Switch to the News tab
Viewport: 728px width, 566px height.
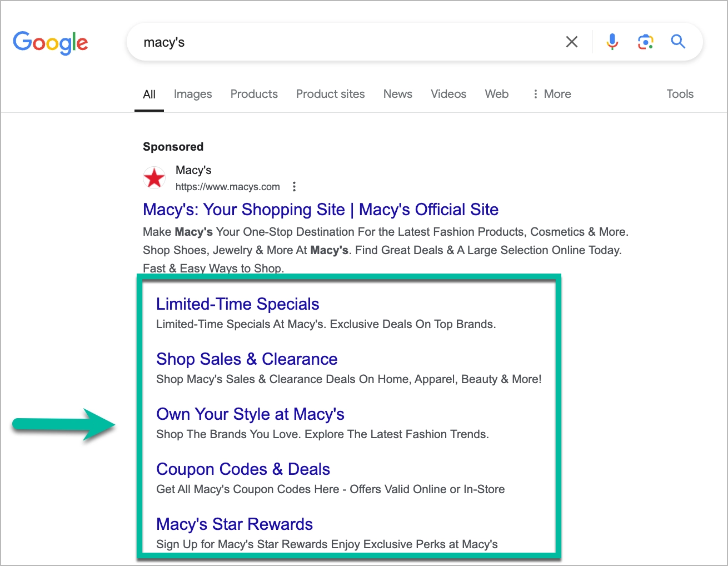(397, 94)
